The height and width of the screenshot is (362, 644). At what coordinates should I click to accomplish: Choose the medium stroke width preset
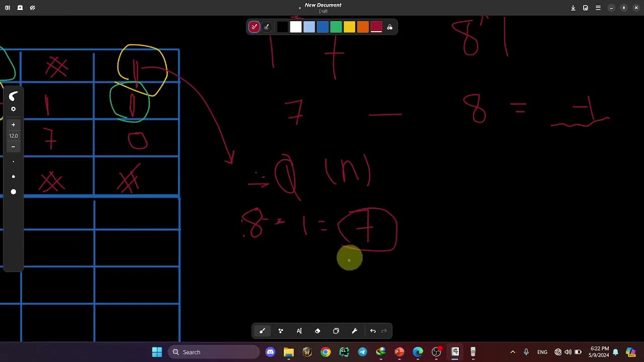(x=14, y=176)
